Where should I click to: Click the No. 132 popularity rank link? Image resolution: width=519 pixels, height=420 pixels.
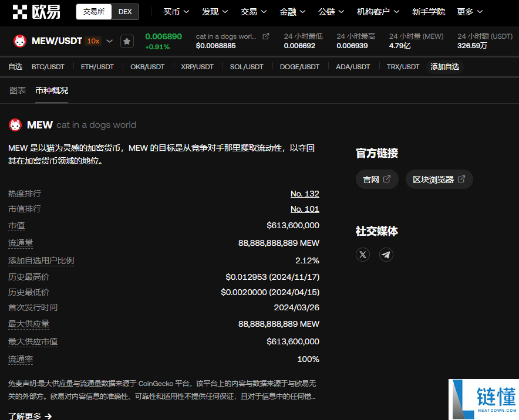305,194
